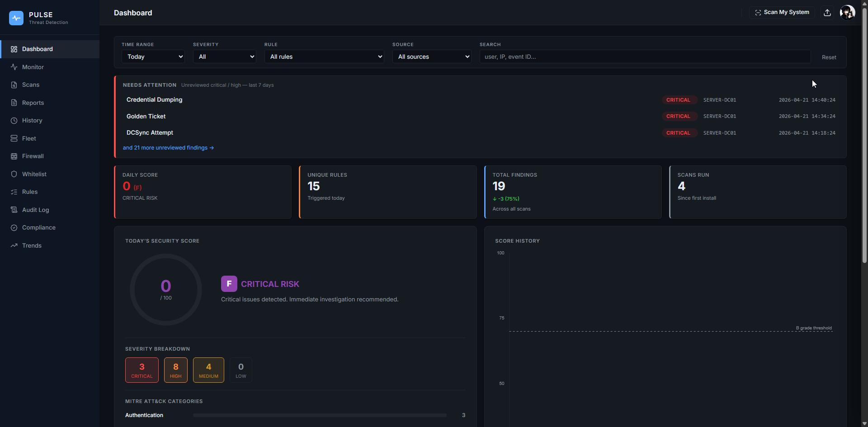
Task: Click the Daily Score card
Action: pyautogui.click(x=203, y=192)
